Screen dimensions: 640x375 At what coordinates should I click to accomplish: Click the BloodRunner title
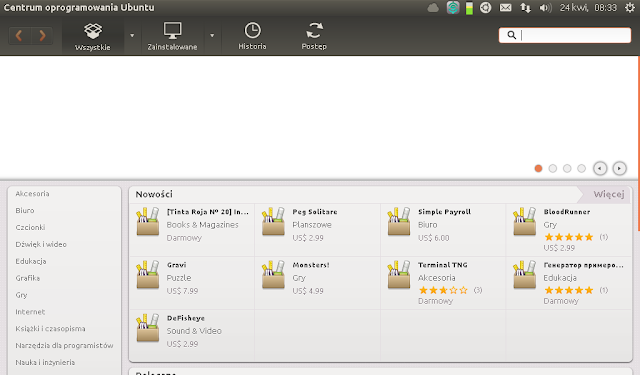567,212
